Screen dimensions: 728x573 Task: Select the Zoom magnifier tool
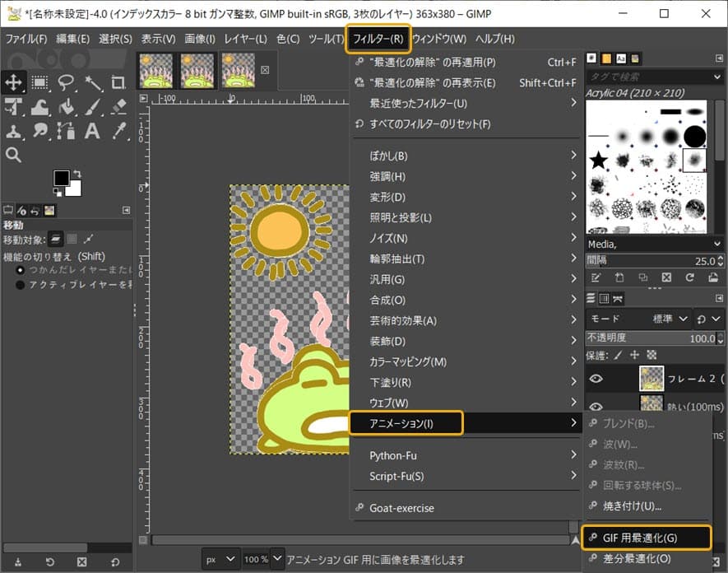pos(13,155)
